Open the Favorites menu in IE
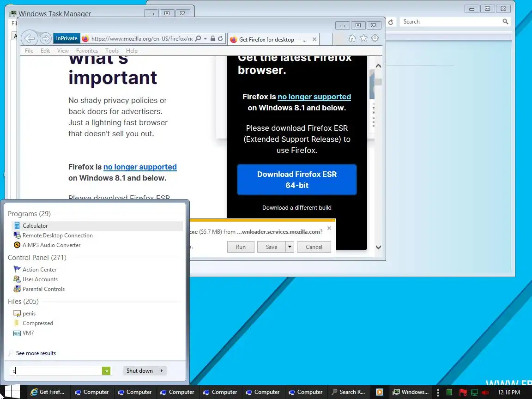The height and width of the screenshot is (399, 532). tap(87, 50)
